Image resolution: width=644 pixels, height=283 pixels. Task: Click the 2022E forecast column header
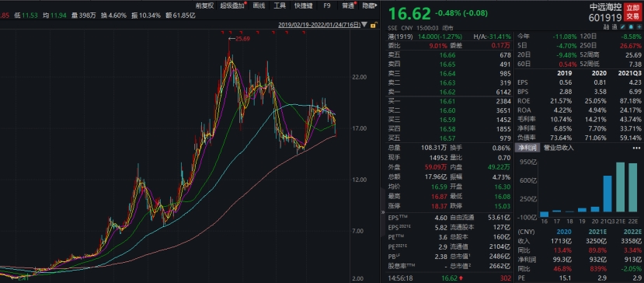[632, 232]
